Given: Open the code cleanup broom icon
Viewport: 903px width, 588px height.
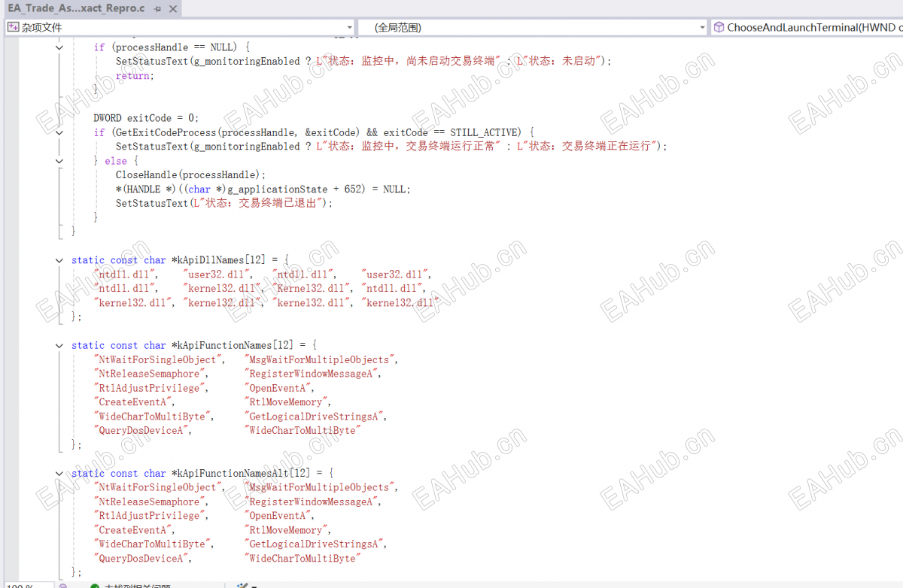Looking at the screenshot, I should 242,586.
